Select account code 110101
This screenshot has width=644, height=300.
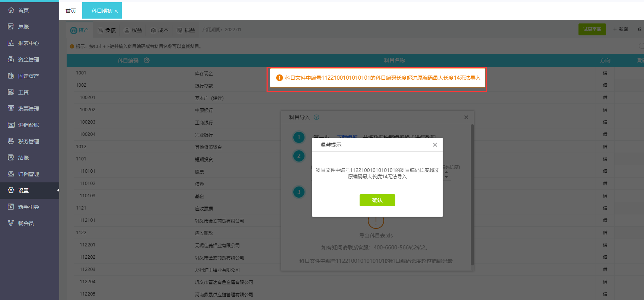point(87,171)
